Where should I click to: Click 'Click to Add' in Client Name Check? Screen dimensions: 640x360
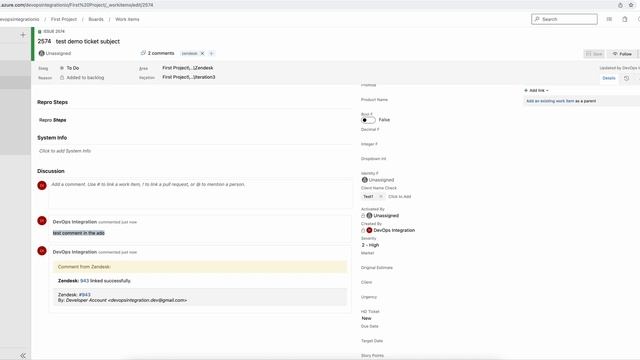[399, 196]
